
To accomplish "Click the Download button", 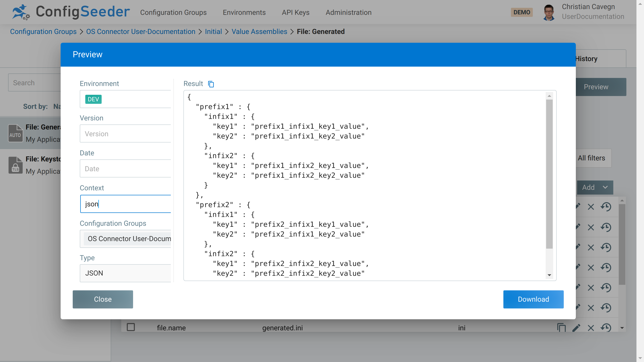I will point(533,299).
